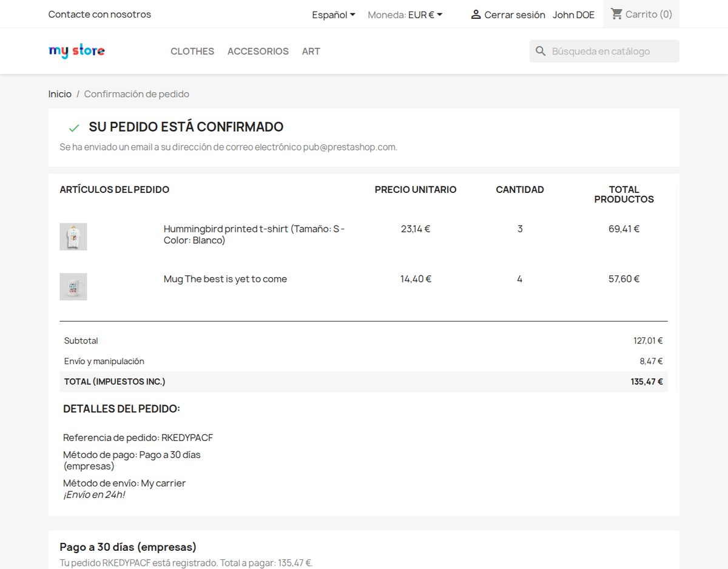Click the shipping cost 8,47 €
This screenshot has height=569, width=728.
coord(651,361)
